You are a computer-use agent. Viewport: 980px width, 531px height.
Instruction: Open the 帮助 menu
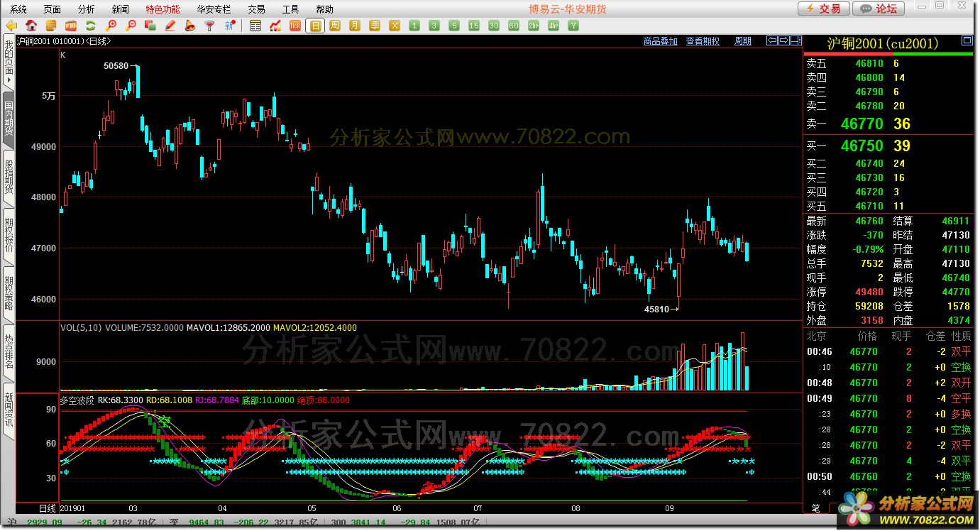(324, 9)
